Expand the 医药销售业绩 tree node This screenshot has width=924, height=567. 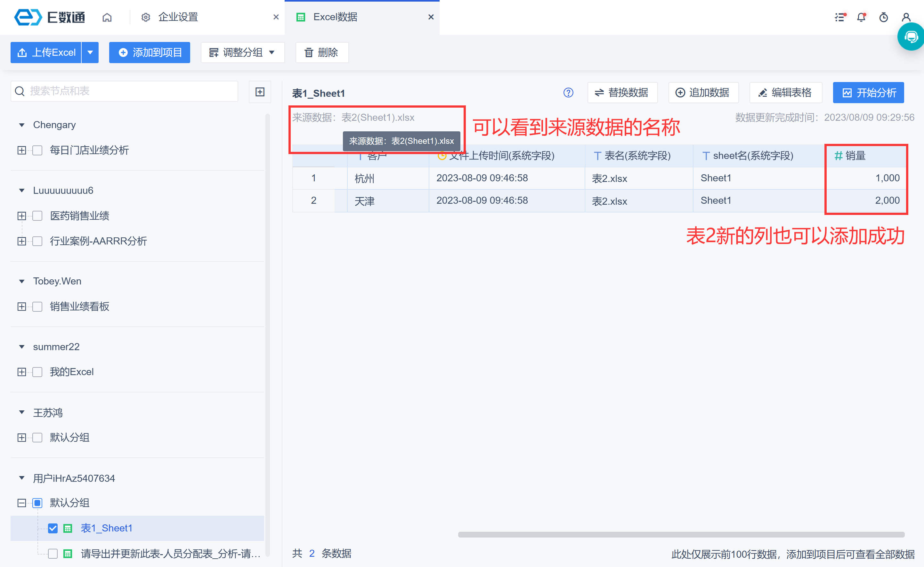coord(22,216)
